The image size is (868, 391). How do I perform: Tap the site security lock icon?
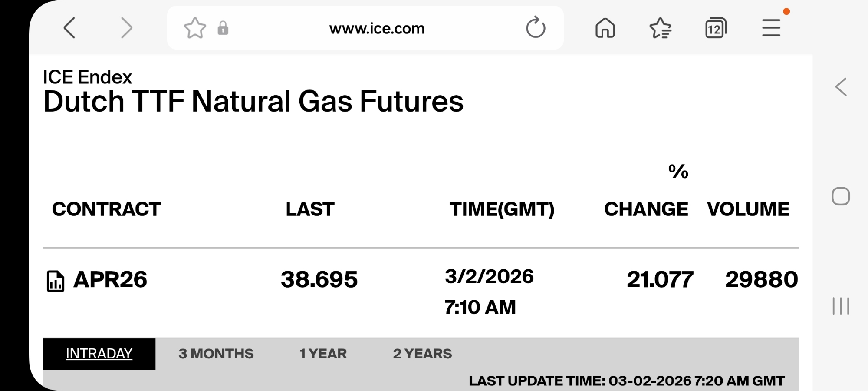223,28
